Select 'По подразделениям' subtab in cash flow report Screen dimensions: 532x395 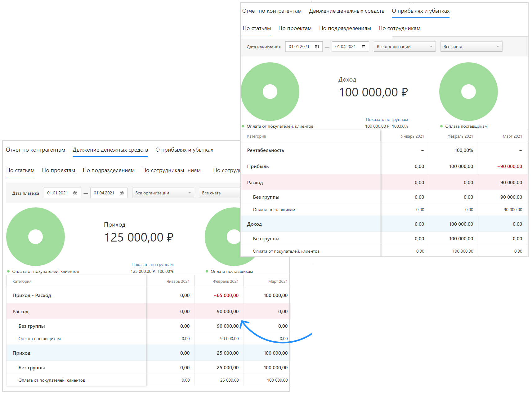coord(109,170)
